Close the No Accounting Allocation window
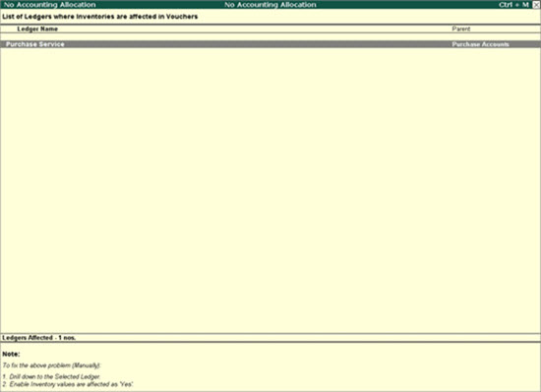This screenshot has width=541, height=392. pyautogui.click(x=536, y=5)
